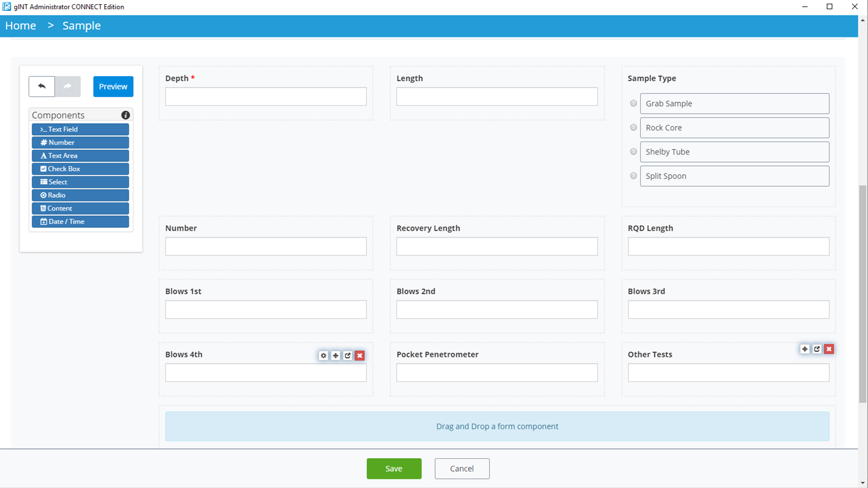Click red delete icon near Other Tests

[x=829, y=349]
